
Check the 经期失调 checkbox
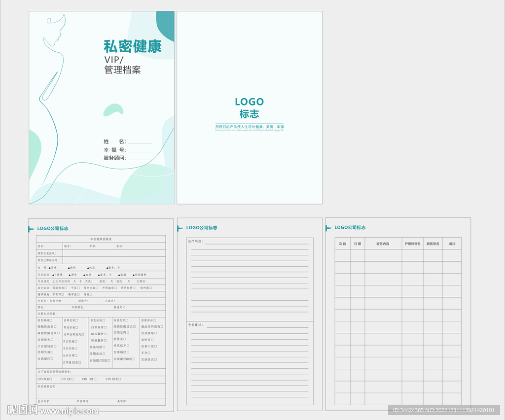52,352
